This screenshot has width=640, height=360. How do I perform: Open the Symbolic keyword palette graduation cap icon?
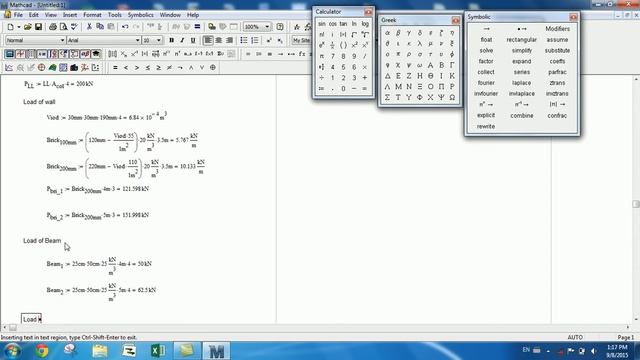[96, 54]
